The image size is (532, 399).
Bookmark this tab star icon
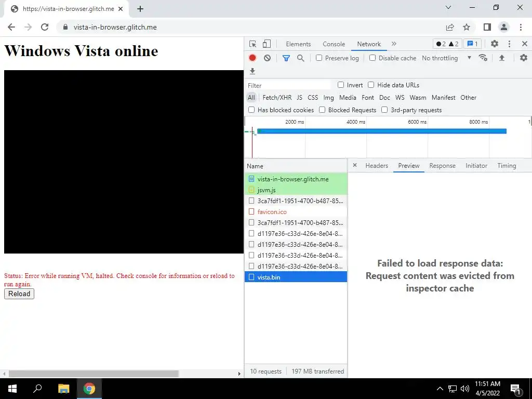pos(467,27)
